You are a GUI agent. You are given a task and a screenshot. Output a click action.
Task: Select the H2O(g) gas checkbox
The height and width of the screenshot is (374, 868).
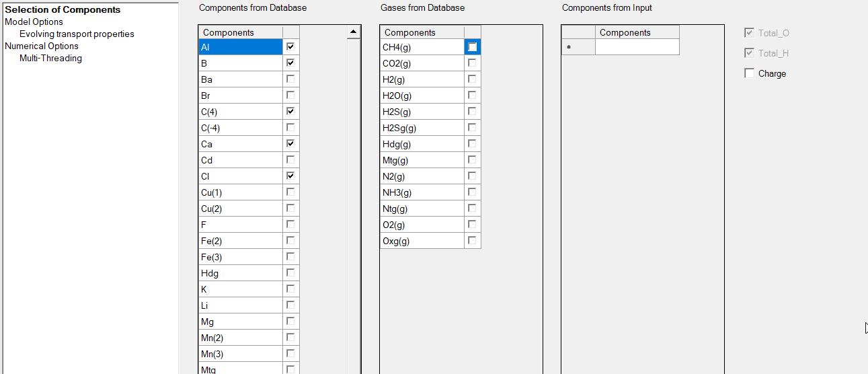(x=473, y=95)
